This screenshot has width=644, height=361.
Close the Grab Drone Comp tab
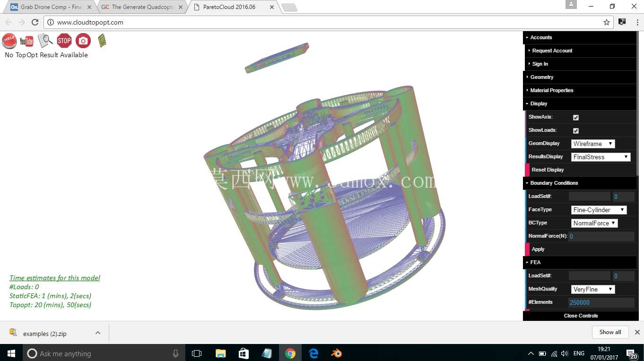(89, 7)
